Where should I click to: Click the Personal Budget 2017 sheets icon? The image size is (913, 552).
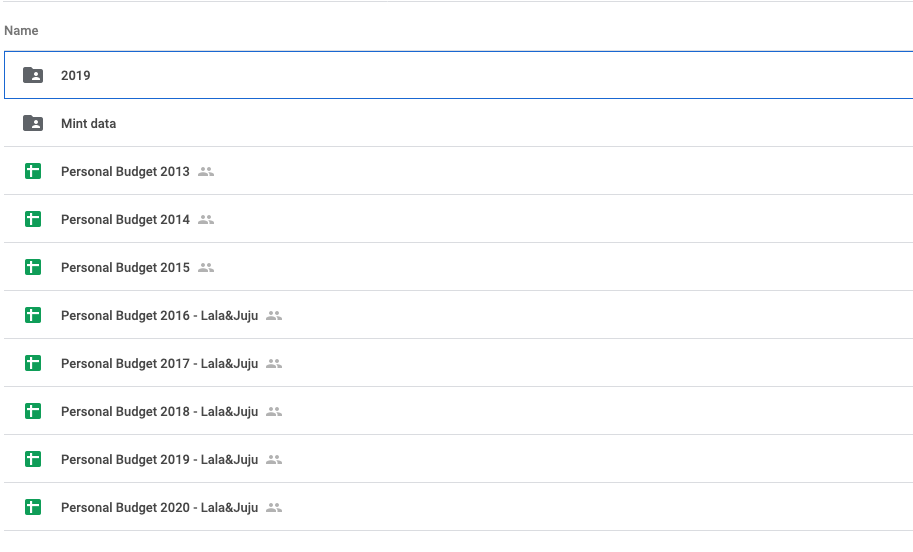tap(33, 363)
